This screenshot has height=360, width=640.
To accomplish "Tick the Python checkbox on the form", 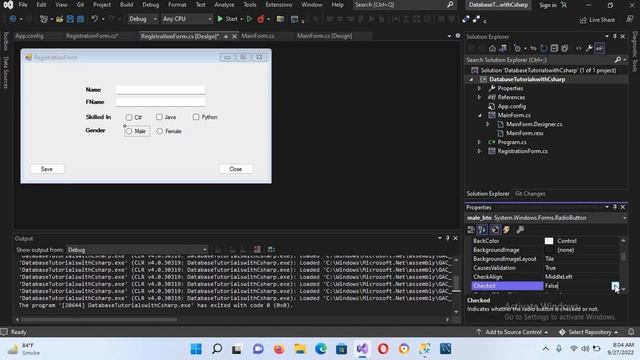I will (196, 117).
